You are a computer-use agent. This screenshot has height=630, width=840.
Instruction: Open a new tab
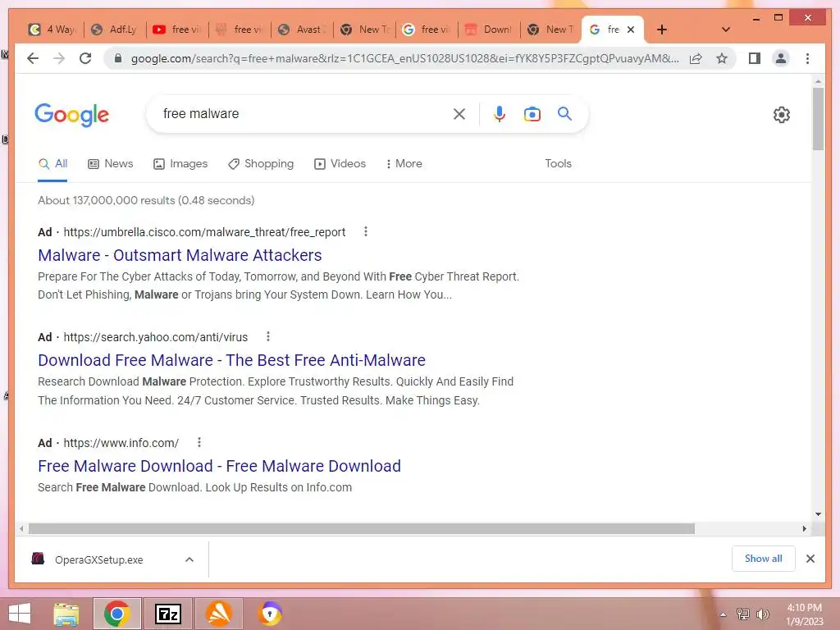pyautogui.click(x=662, y=30)
